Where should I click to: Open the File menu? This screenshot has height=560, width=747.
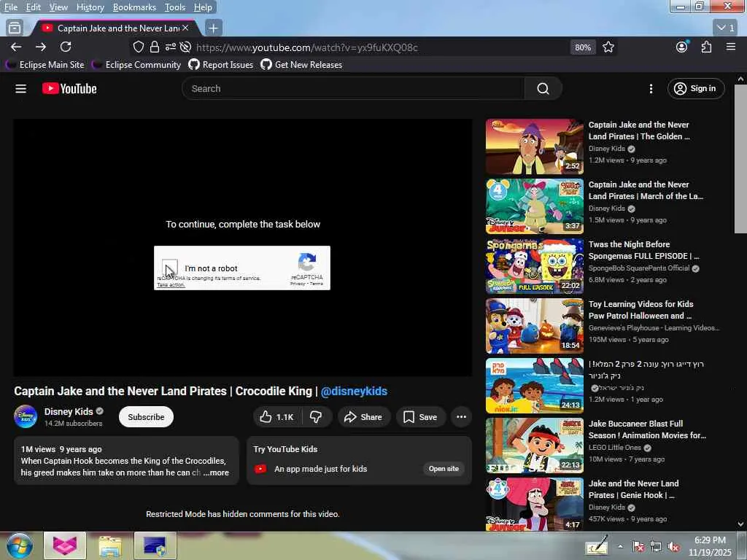(11, 7)
